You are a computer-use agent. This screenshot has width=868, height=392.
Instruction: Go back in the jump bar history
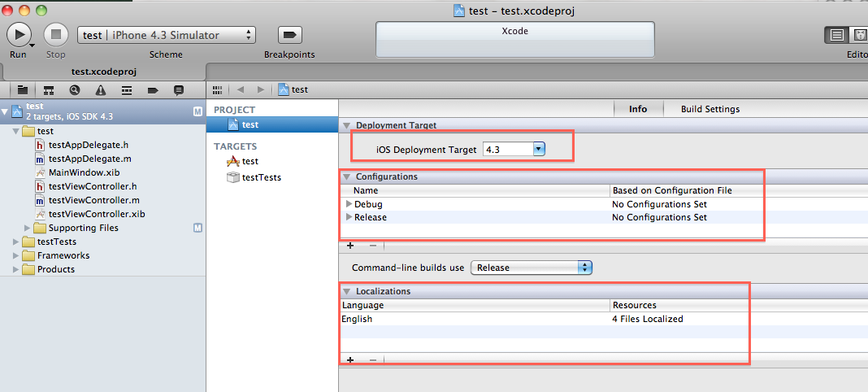pyautogui.click(x=241, y=89)
